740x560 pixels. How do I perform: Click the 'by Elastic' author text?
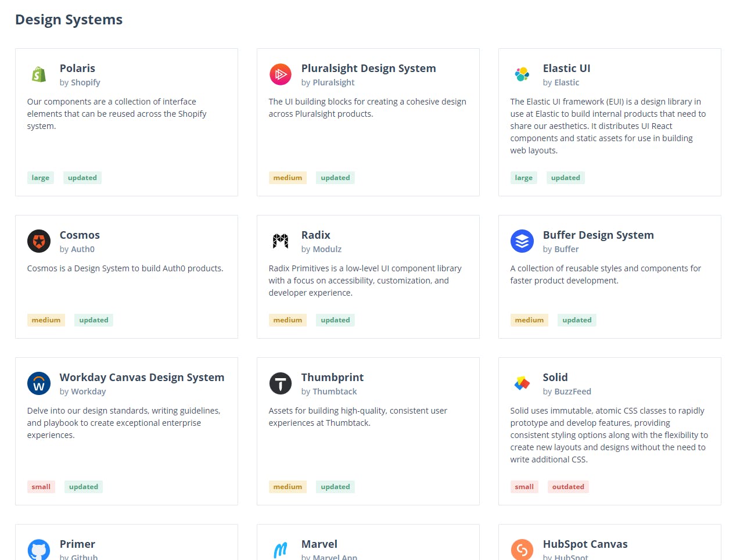(561, 82)
